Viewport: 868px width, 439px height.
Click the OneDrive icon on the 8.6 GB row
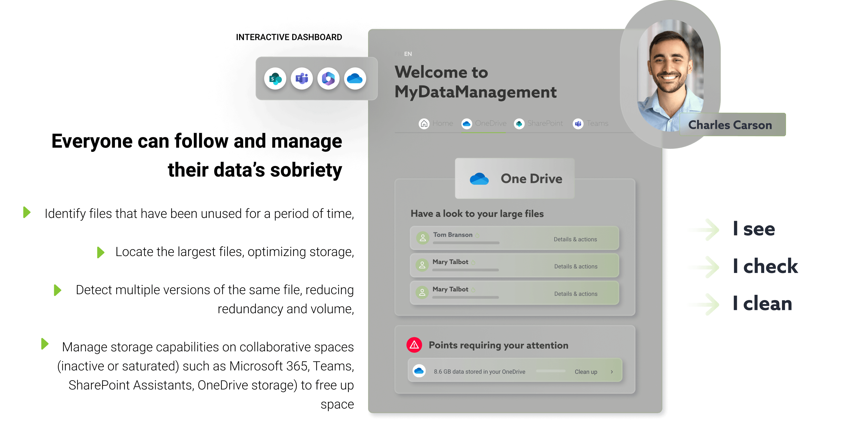(420, 371)
